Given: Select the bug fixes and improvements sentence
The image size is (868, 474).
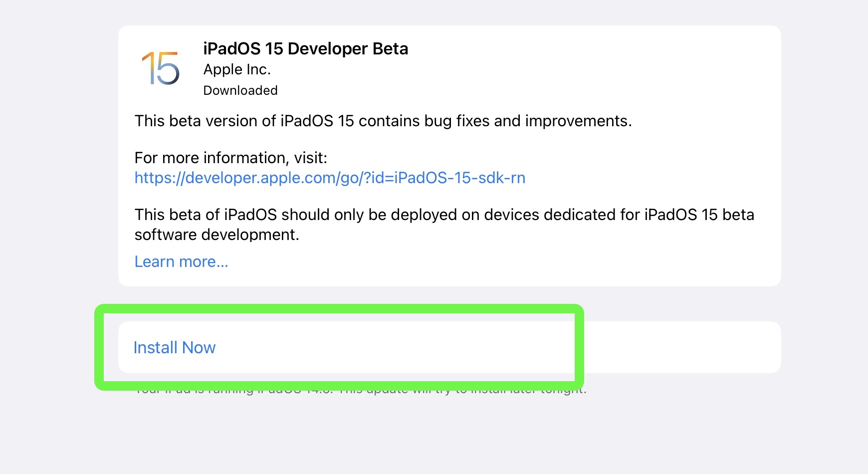Looking at the screenshot, I should click(383, 121).
